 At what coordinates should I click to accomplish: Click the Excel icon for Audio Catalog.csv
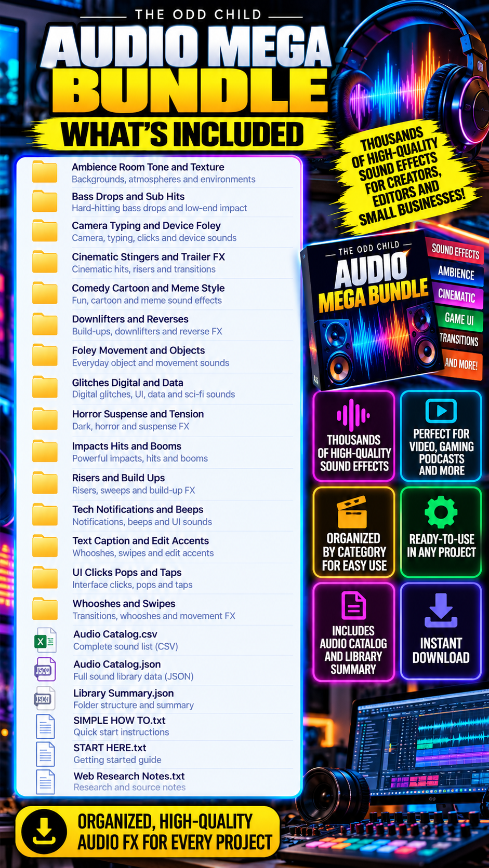tap(45, 640)
